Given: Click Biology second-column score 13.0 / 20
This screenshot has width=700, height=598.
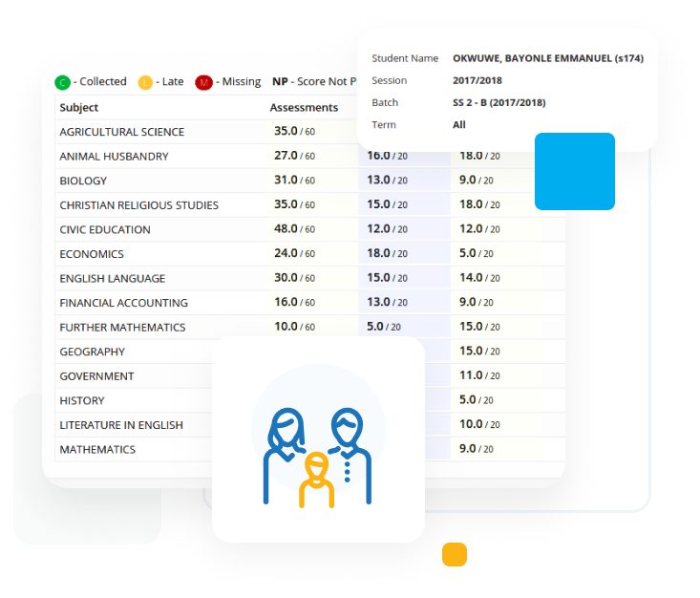Looking at the screenshot, I should click(387, 180).
